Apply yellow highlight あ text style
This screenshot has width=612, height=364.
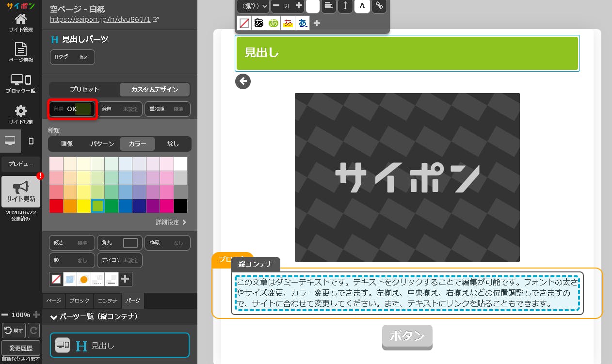coord(288,23)
